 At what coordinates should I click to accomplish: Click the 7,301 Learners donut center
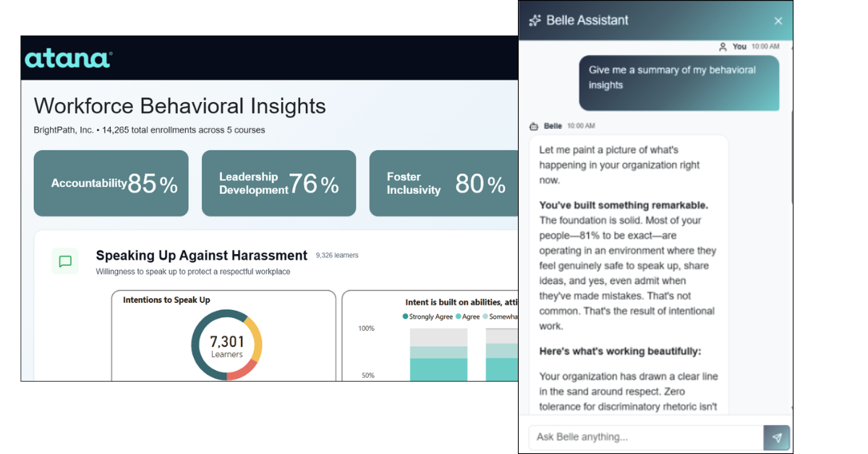click(x=226, y=345)
